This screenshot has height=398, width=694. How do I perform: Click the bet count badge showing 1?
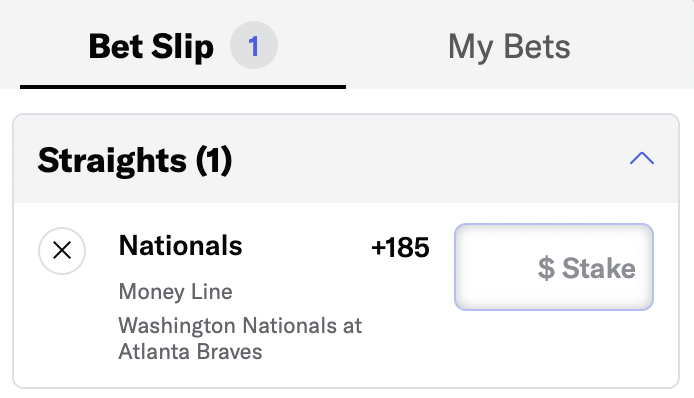coord(254,45)
